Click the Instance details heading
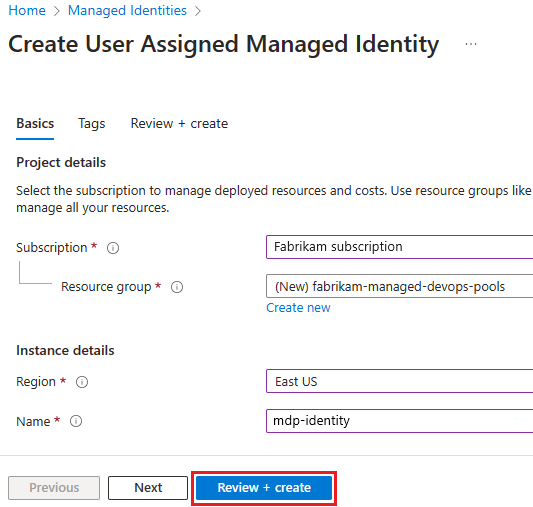Image resolution: width=533 pixels, height=507 pixels. (x=65, y=350)
